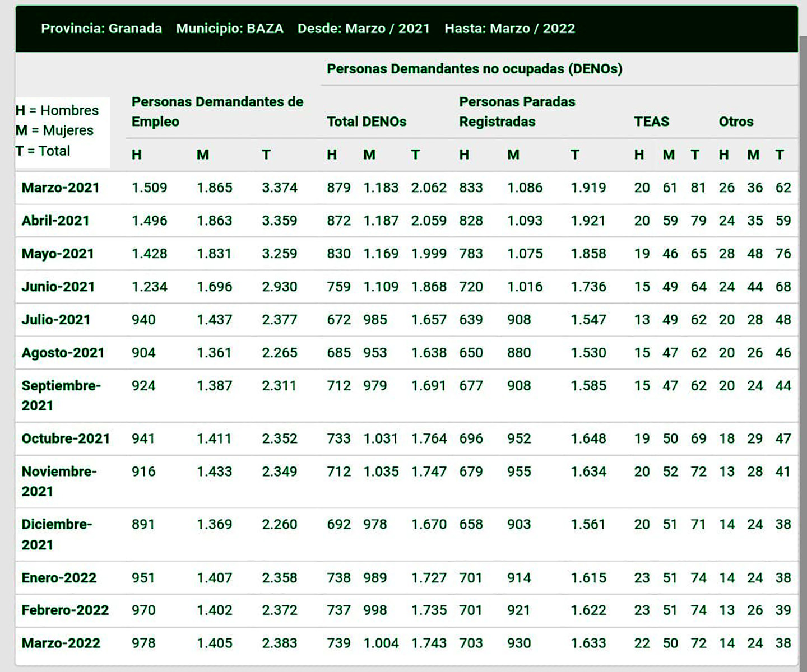Click the Hasta: Marzo / 2022 date
The height and width of the screenshot is (672, 807).
(x=509, y=29)
